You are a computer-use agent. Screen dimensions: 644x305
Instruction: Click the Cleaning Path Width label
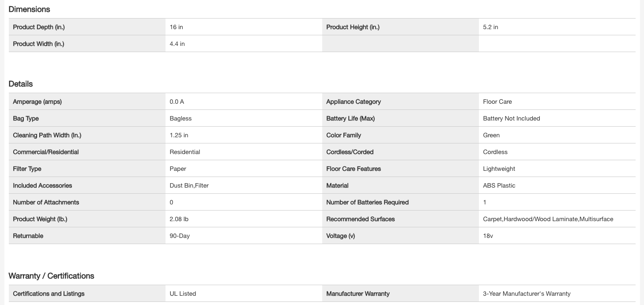47,135
